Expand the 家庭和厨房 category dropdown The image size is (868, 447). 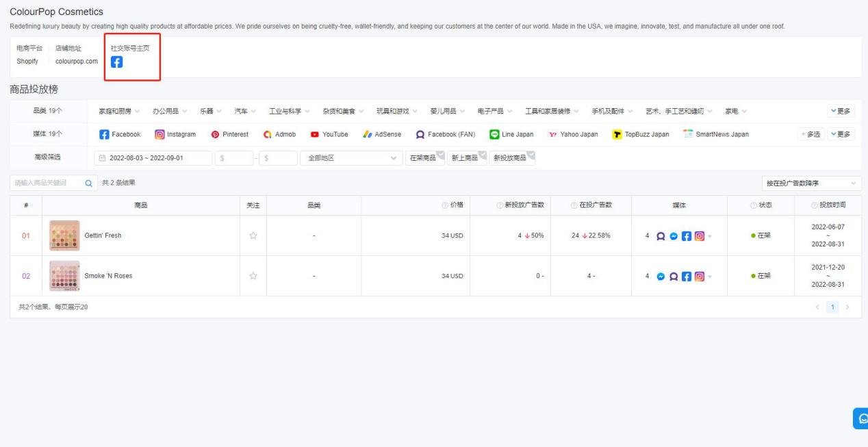pyautogui.click(x=118, y=112)
